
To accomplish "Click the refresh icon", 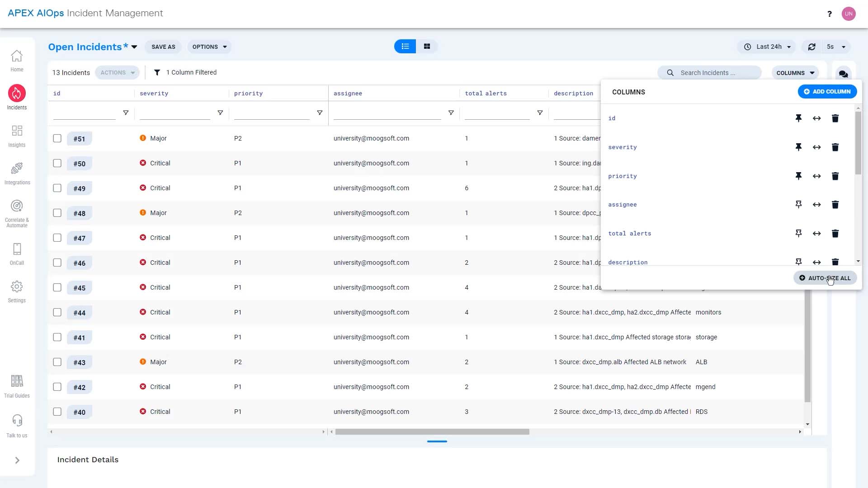I will (812, 47).
